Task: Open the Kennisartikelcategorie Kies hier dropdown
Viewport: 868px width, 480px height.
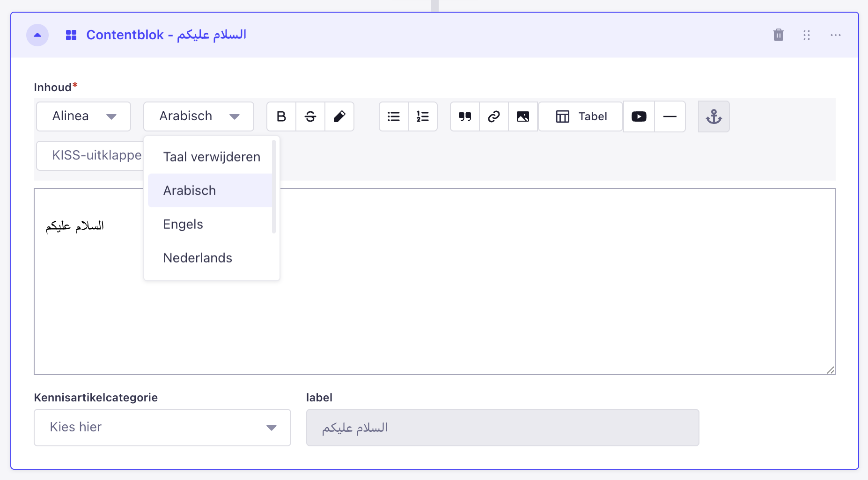Action: click(162, 428)
